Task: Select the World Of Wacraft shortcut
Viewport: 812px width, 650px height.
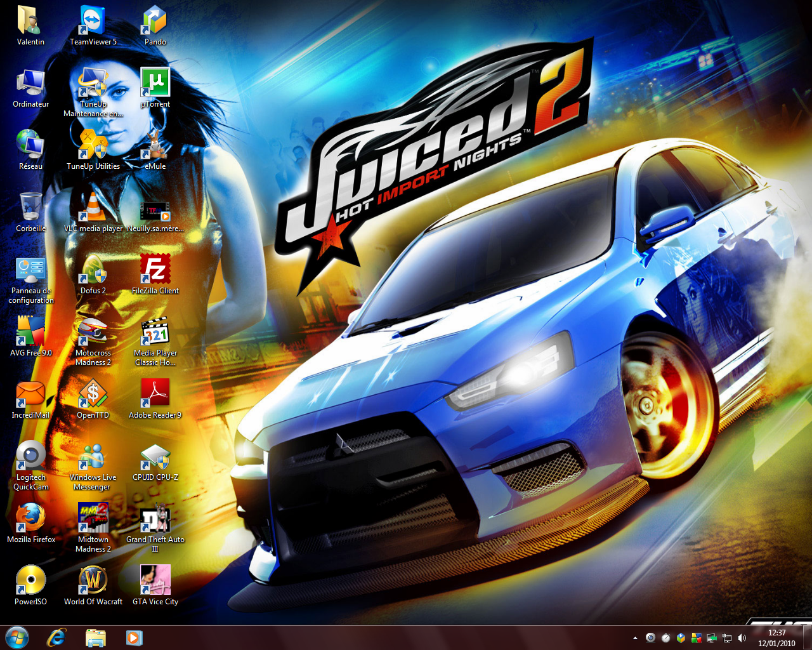Action: (x=93, y=585)
